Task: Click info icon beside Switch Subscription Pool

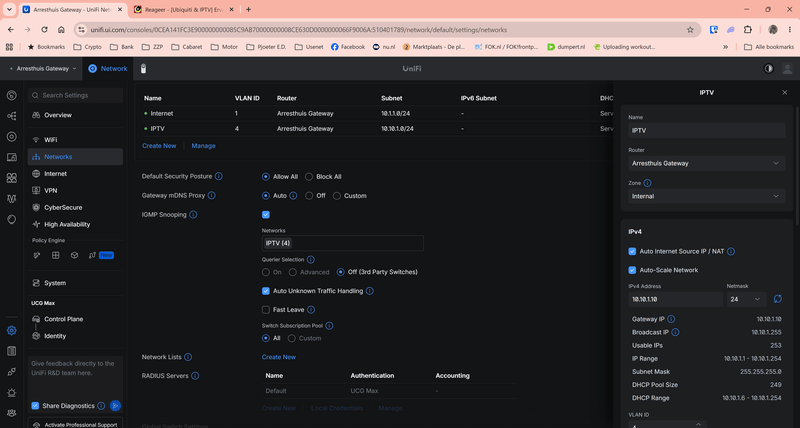Action: (329, 325)
